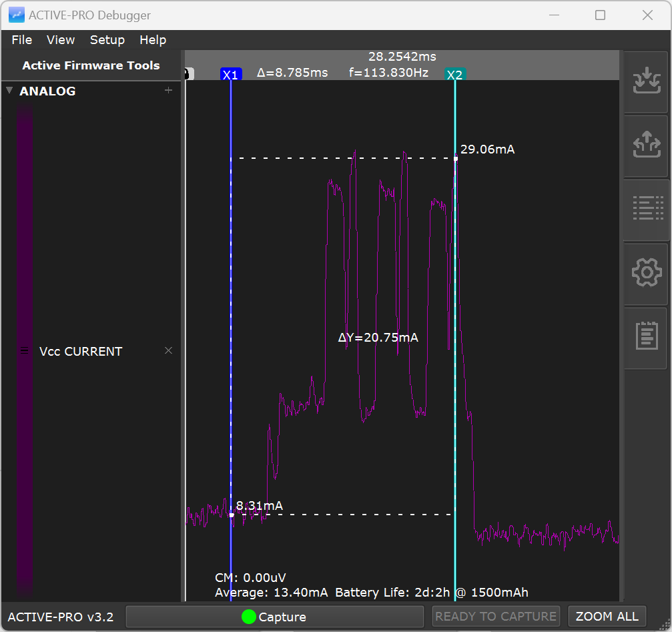Click the ZOOM ALL button

607,617
